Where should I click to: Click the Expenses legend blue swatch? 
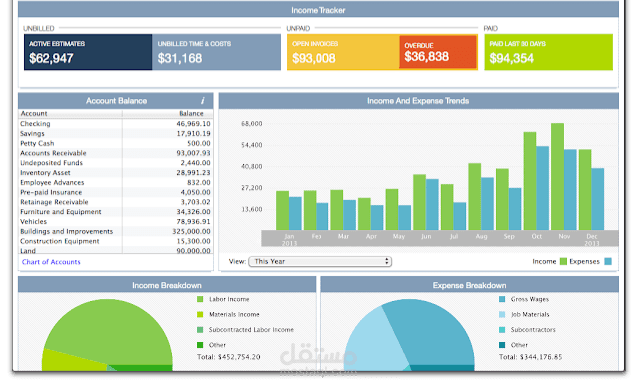608,262
